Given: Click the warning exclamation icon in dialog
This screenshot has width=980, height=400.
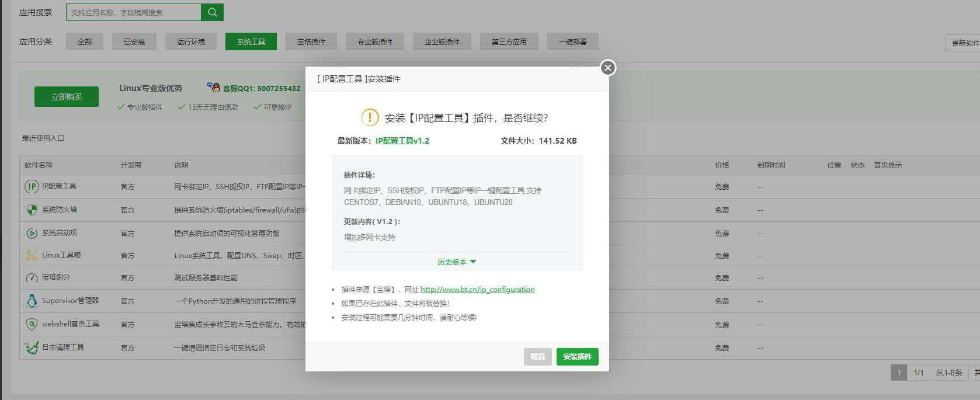Looking at the screenshot, I should (370, 117).
